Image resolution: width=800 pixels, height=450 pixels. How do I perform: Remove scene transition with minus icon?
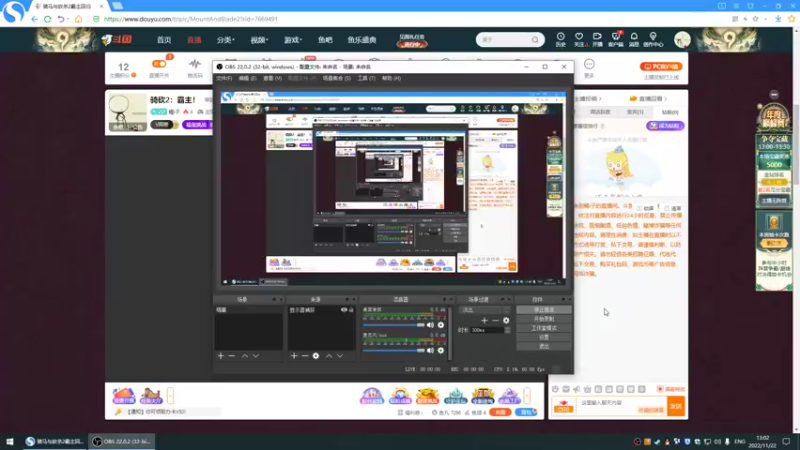pos(495,320)
